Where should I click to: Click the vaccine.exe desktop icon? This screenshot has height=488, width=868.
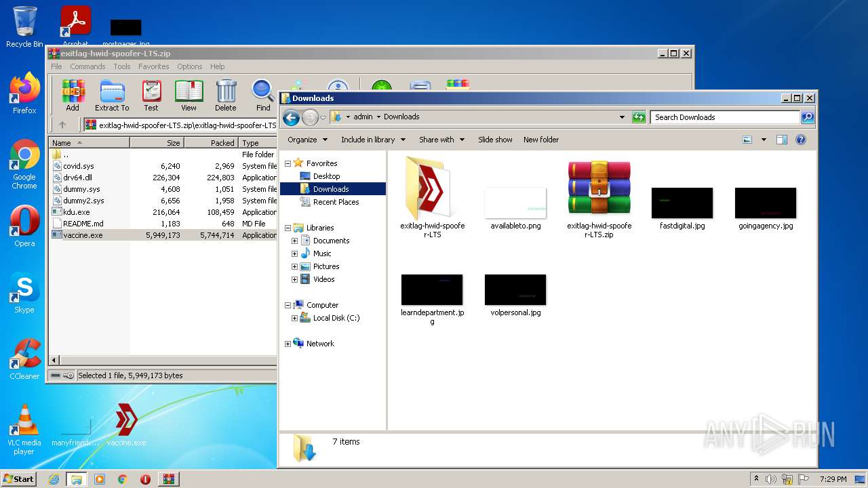click(x=126, y=425)
